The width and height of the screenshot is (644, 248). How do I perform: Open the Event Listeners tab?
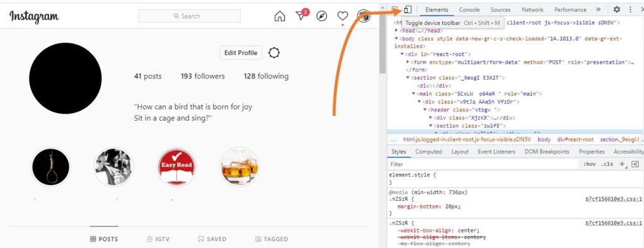pos(497,152)
